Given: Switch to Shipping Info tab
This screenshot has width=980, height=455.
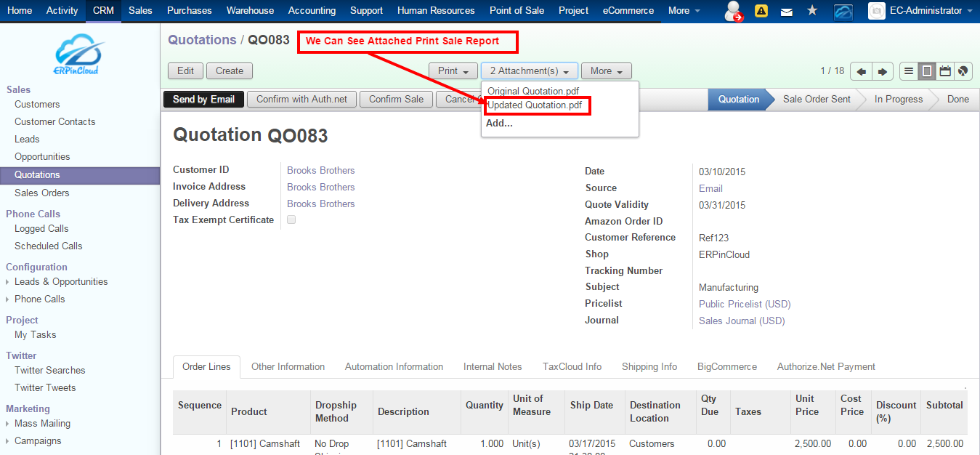Looking at the screenshot, I should (649, 367).
